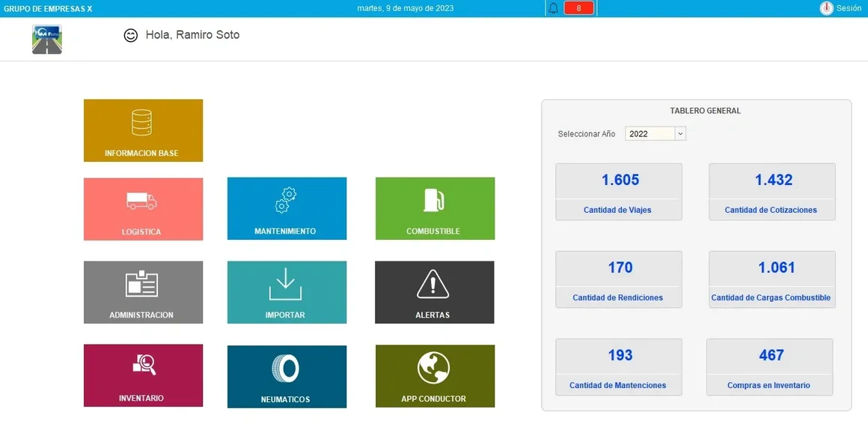Click the smiley face icon beside greeting
This screenshot has height=430, width=868.
coord(131,35)
